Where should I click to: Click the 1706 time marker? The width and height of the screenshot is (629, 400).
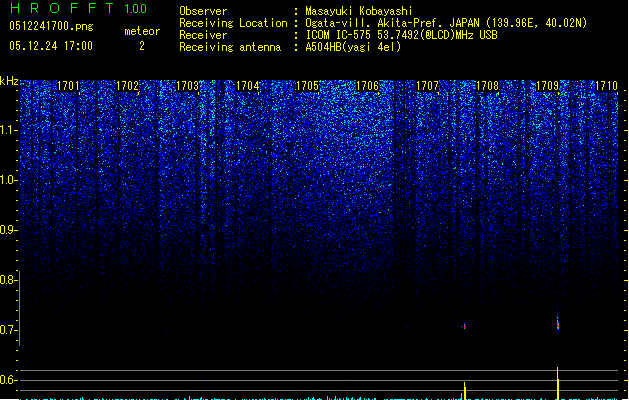(367, 86)
